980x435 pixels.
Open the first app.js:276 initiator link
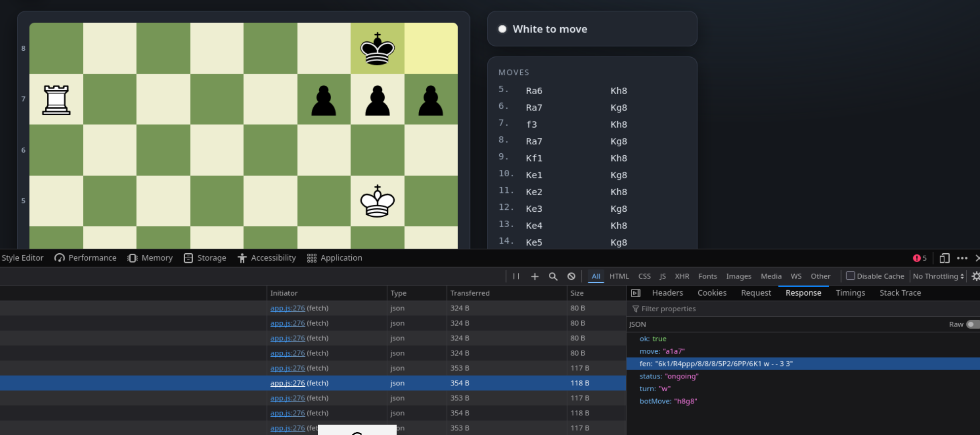(x=287, y=308)
